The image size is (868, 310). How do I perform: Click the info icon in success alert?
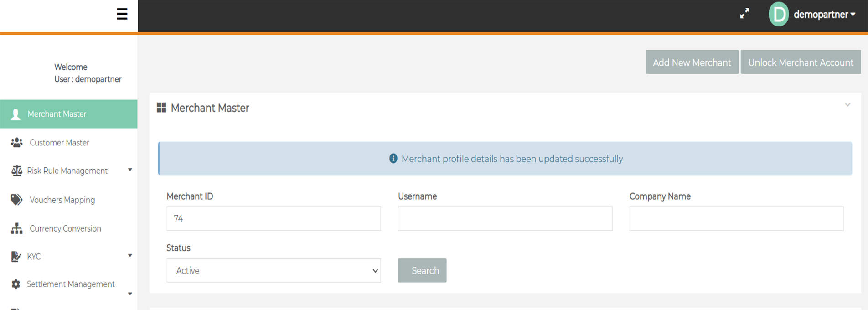click(393, 159)
